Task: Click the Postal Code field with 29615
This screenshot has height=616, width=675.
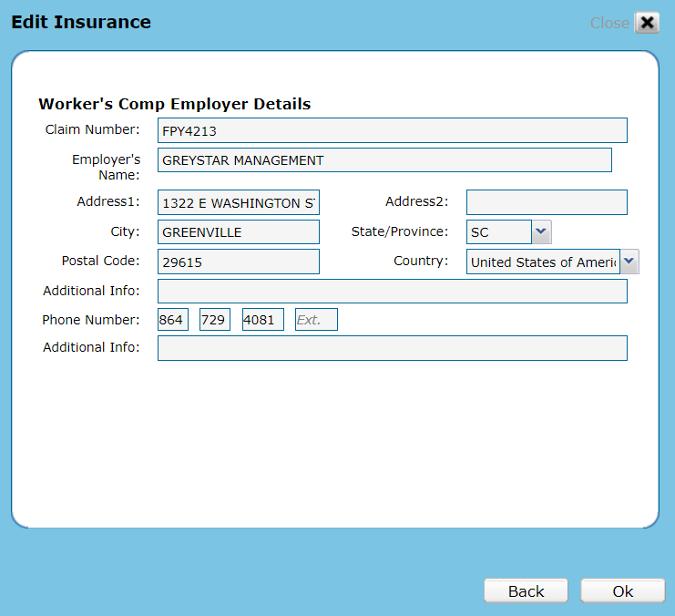Action: click(x=238, y=262)
